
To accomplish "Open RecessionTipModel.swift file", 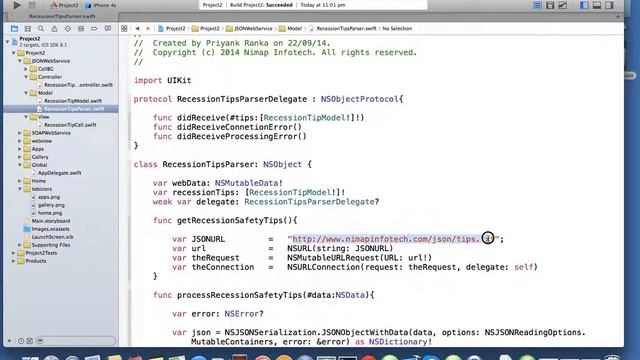I will click(x=73, y=101).
